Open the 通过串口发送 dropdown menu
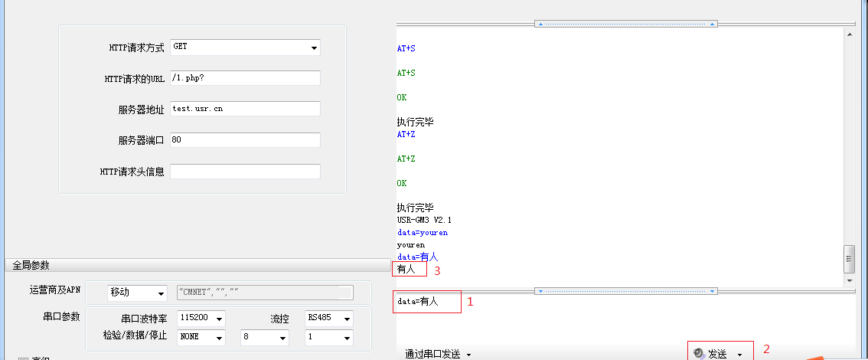This screenshot has height=360, width=868. pos(437,354)
